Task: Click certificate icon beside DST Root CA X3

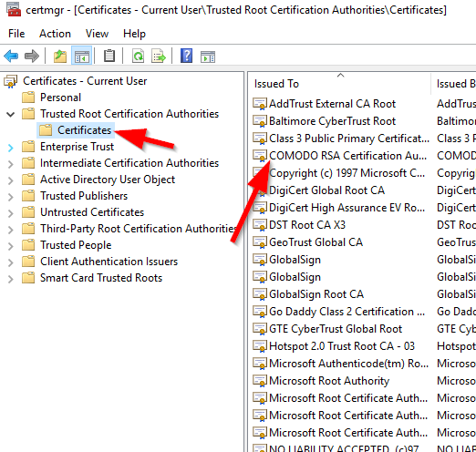Action: [x=260, y=225]
